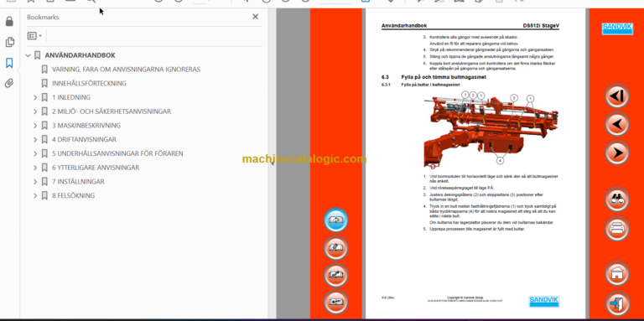
Task: Go to 8 FELSÖKNING bookmark
Action: [73, 196]
